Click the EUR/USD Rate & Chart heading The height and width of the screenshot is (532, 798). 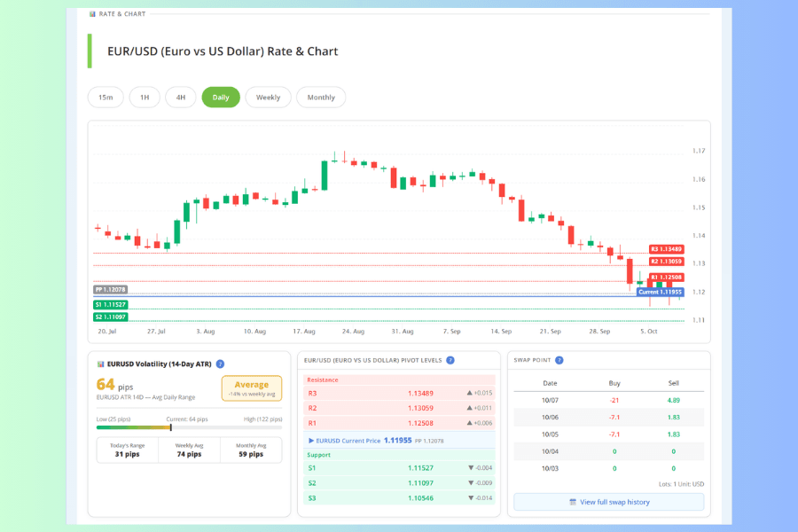(x=223, y=51)
